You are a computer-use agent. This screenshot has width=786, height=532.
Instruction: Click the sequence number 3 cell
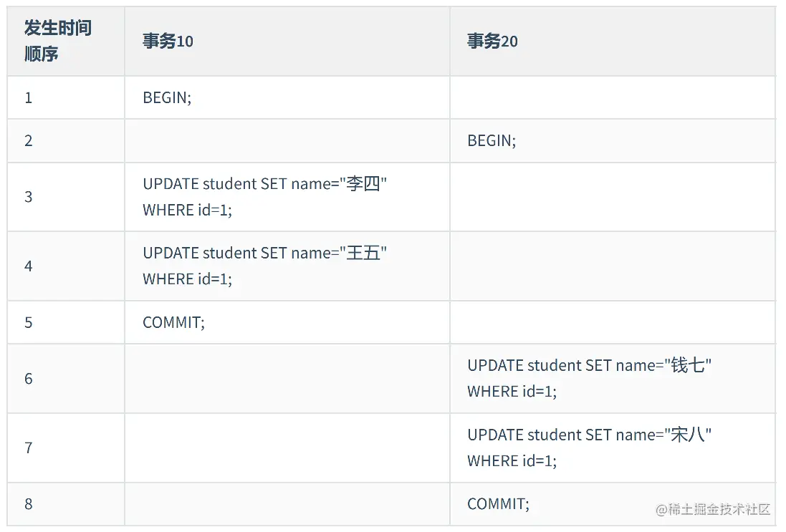coord(29,197)
